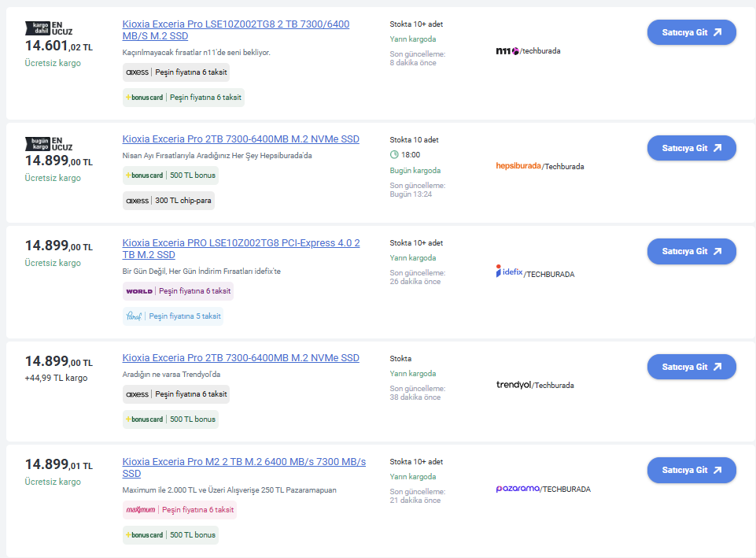Click Son güncelleme: 8 dakika önce text
This screenshot has height=558, width=756.
coord(418,58)
